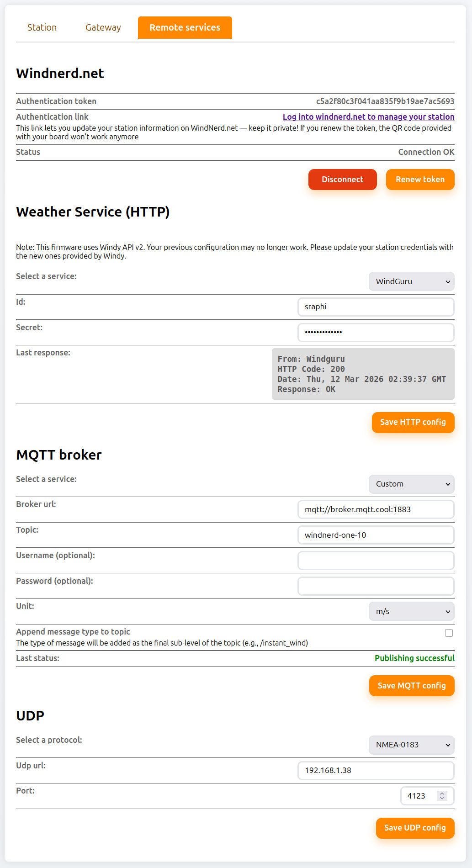Click the Weather Service (HTTP) heading
The height and width of the screenshot is (868, 472).
(93, 212)
